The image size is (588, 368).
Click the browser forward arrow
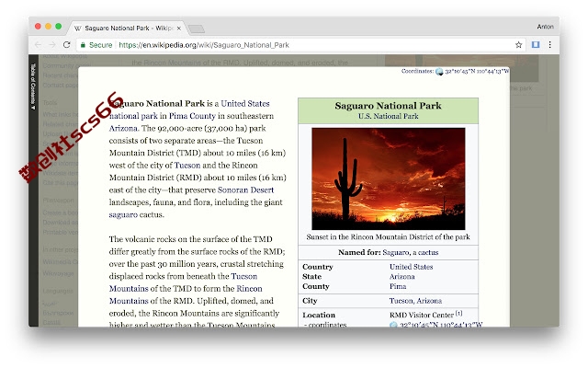click(52, 45)
